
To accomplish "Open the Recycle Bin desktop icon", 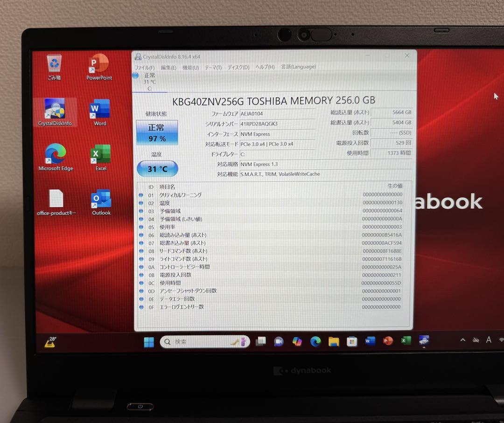I will (x=54, y=68).
